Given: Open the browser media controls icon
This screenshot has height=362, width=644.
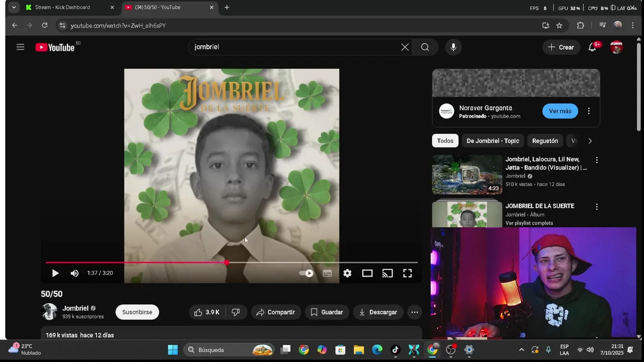Looking at the screenshot, I should (603, 25).
